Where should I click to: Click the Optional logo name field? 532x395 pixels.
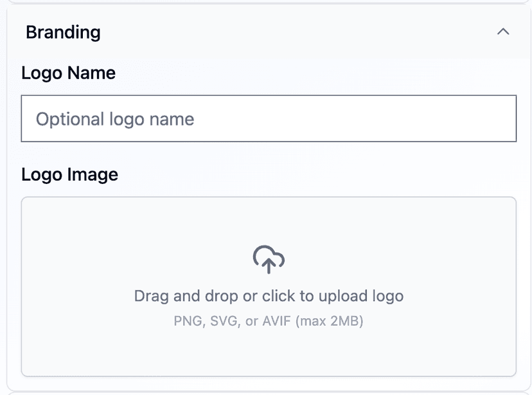(x=269, y=119)
